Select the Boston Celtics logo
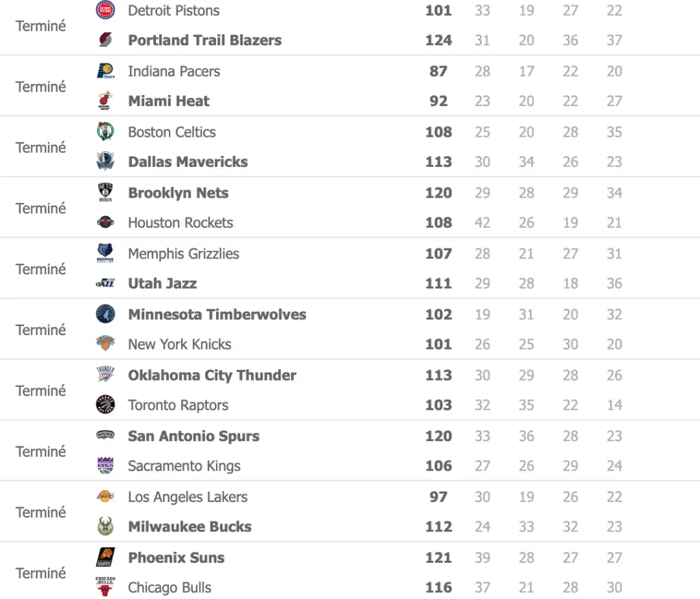700x599 pixels. pyautogui.click(x=105, y=132)
